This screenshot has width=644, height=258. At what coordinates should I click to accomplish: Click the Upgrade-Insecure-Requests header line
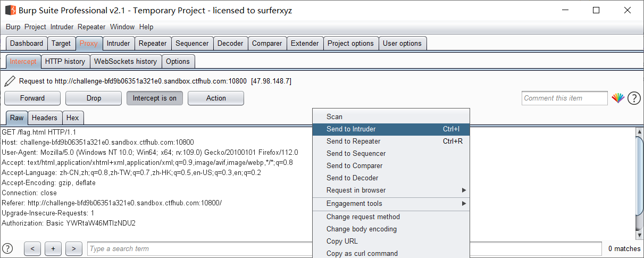coord(48,213)
